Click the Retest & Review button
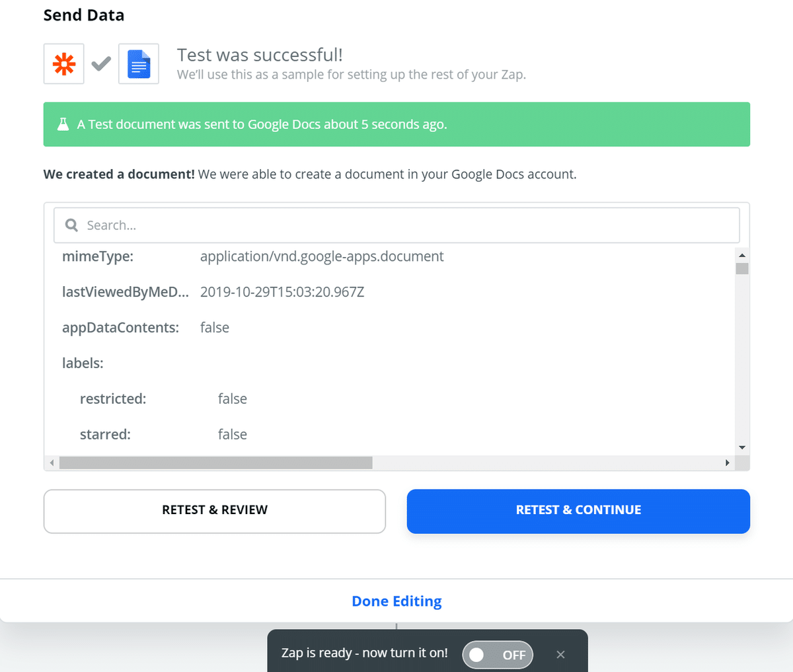 [x=215, y=511]
